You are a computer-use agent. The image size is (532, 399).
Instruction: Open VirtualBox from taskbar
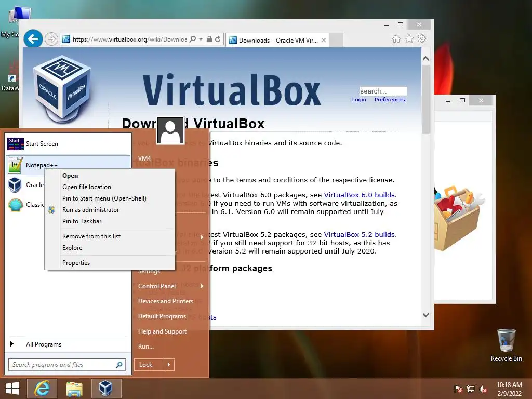pos(106,389)
